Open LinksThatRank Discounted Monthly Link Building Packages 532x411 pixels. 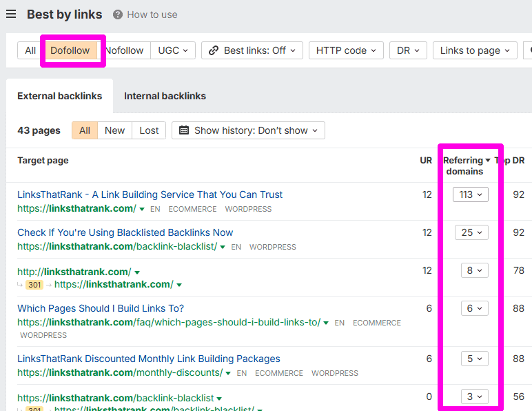149,359
